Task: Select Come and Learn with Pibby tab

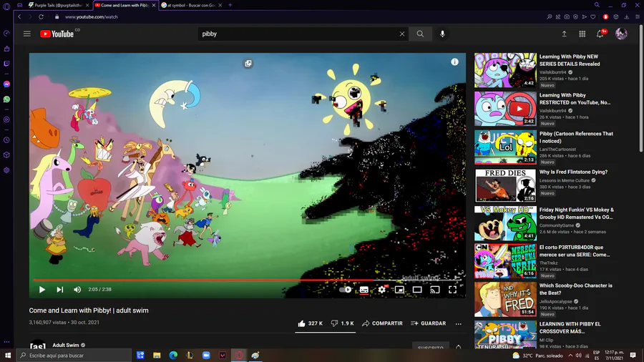Action: 125,5
